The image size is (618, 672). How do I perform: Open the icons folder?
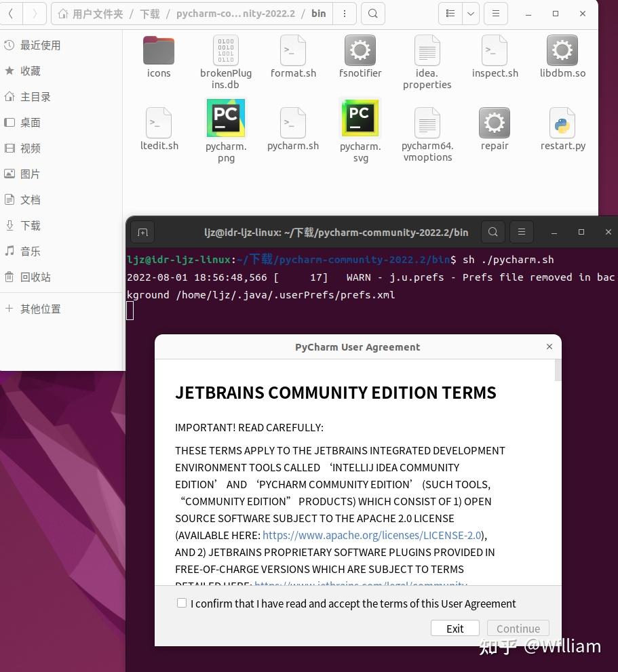pos(159,51)
